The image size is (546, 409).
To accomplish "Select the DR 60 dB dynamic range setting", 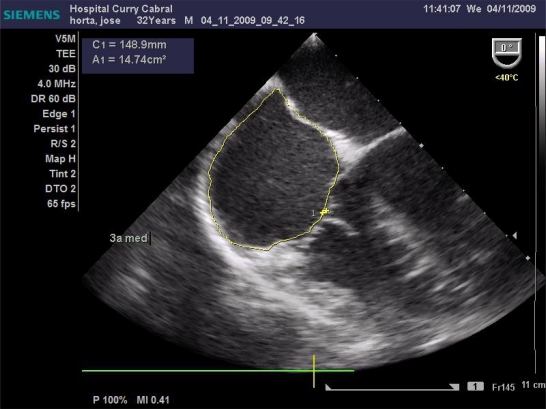I will click(x=53, y=99).
